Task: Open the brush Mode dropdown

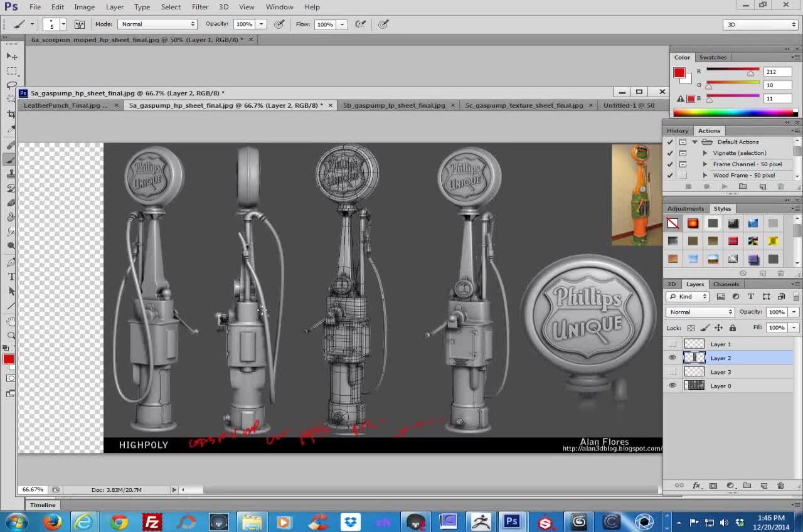Action: click(x=157, y=24)
